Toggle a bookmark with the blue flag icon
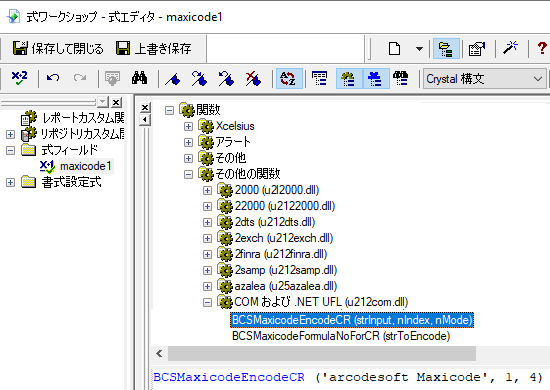 click(173, 79)
